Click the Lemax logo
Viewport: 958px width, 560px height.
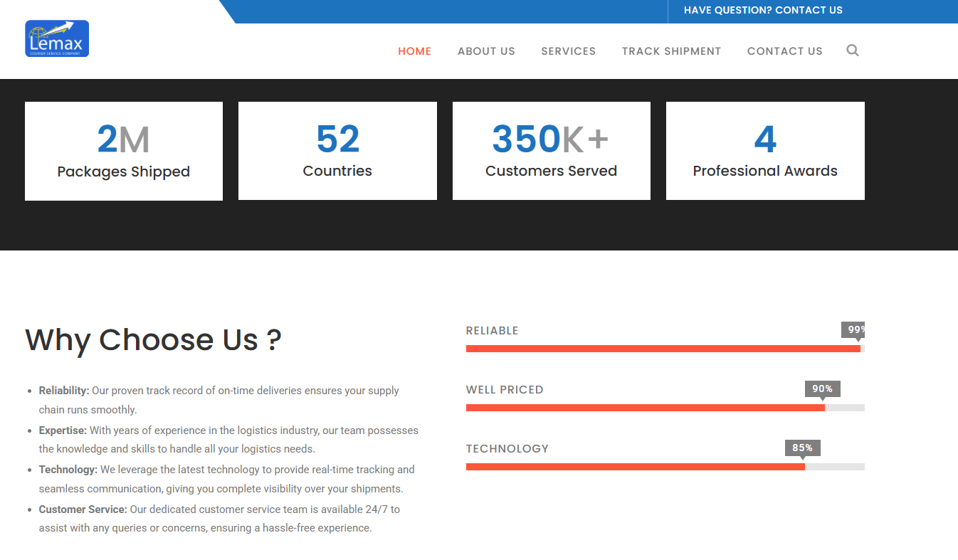tap(57, 38)
